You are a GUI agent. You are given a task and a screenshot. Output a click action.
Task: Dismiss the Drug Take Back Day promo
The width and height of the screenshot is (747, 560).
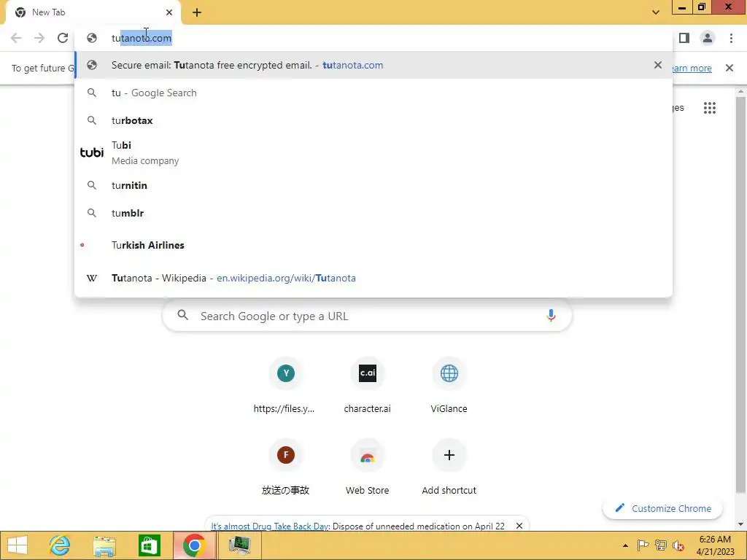pos(519,526)
